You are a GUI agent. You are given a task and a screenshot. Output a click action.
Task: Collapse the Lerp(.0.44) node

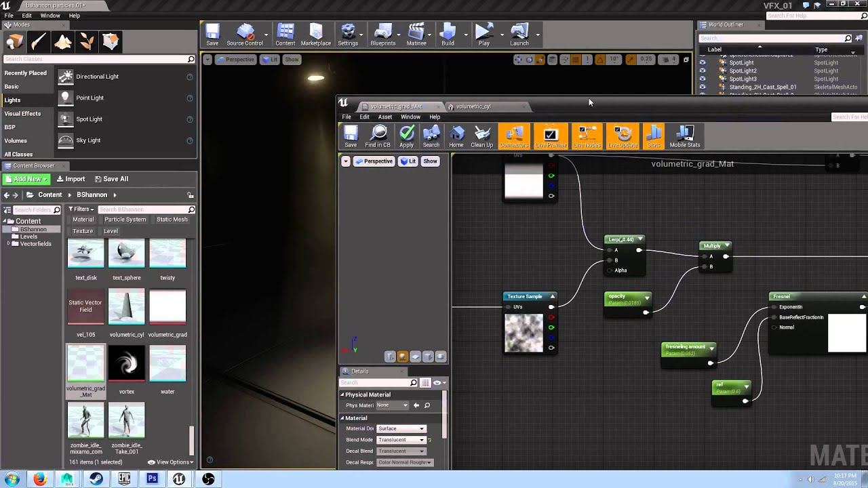pos(639,239)
